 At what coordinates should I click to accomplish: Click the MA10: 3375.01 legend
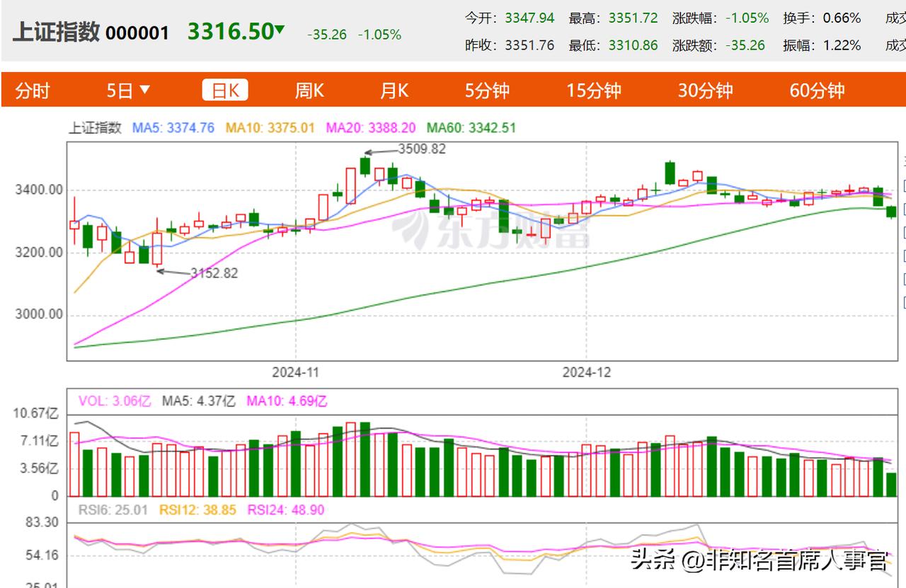point(270,128)
